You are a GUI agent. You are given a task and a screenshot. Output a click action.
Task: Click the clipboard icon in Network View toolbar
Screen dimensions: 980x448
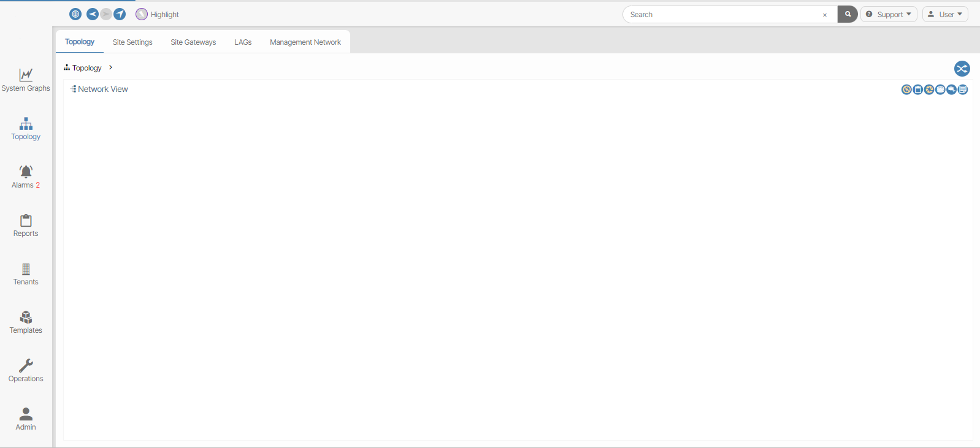[917, 89]
